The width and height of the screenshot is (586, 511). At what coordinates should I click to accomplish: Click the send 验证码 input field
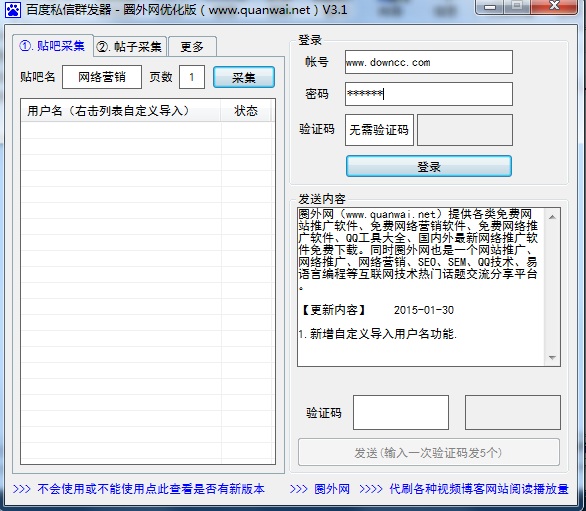coord(401,412)
